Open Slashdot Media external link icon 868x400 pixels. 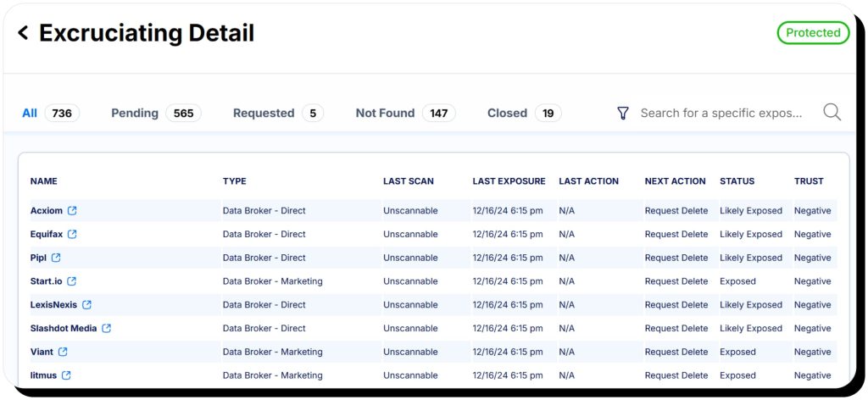(106, 328)
